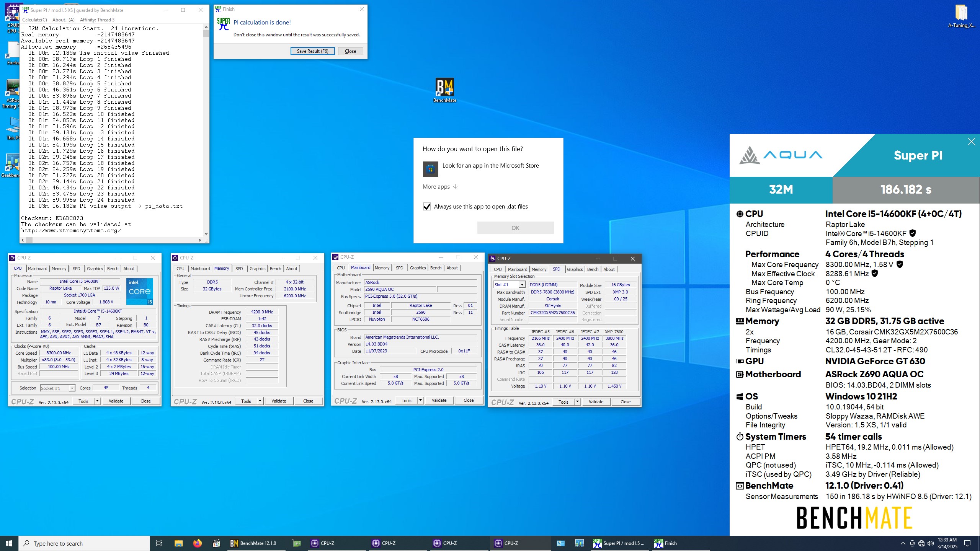Open the Calculate(C) menu in Super PI
The height and width of the screenshot is (551, 980).
point(34,20)
